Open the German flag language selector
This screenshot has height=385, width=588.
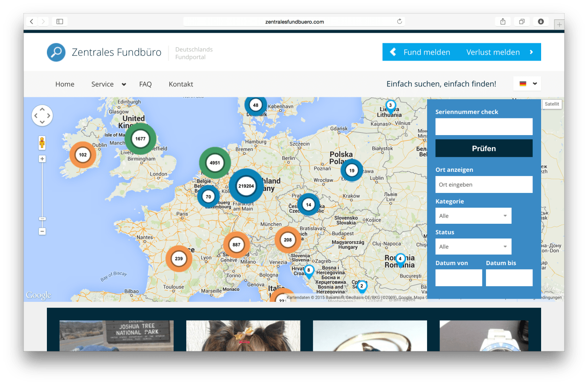coord(527,84)
